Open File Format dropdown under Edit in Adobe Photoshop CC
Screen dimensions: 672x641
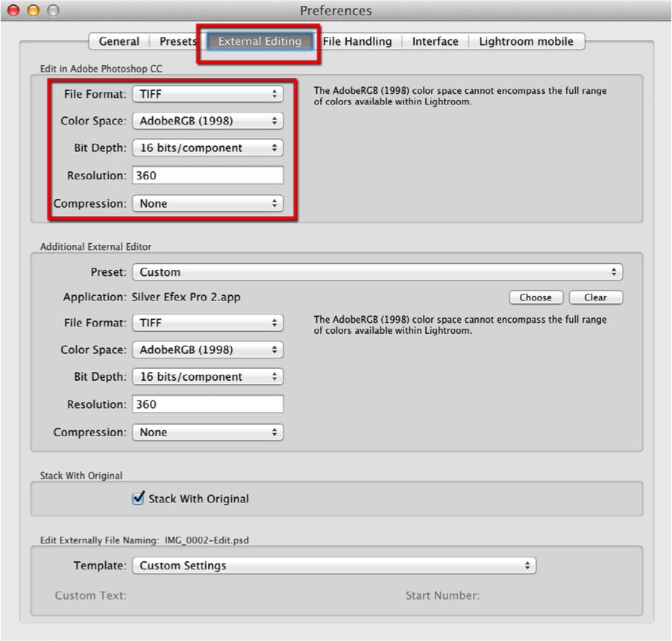[207, 94]
